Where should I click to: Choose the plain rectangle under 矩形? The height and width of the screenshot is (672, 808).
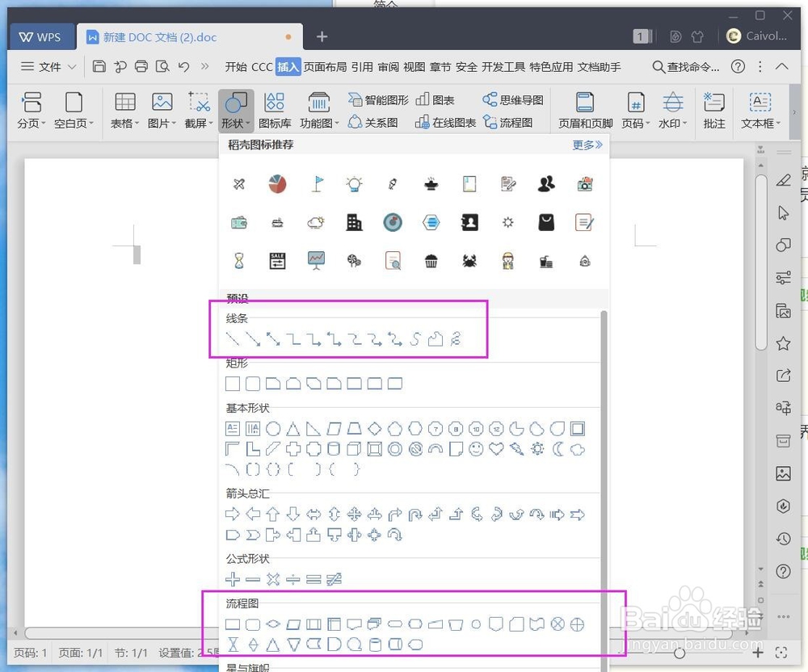click(x=233, y=384)
